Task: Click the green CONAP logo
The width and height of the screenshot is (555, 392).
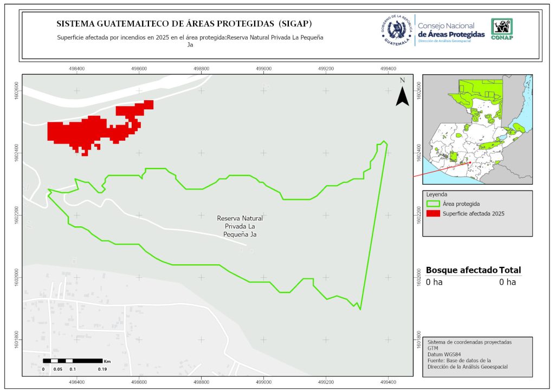Action: (x=501, y=29)
